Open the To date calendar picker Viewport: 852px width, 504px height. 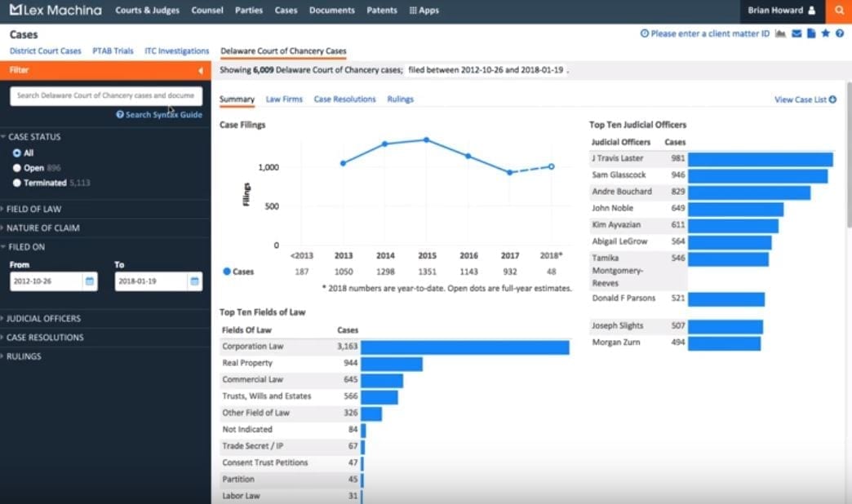tap(194, 281)
